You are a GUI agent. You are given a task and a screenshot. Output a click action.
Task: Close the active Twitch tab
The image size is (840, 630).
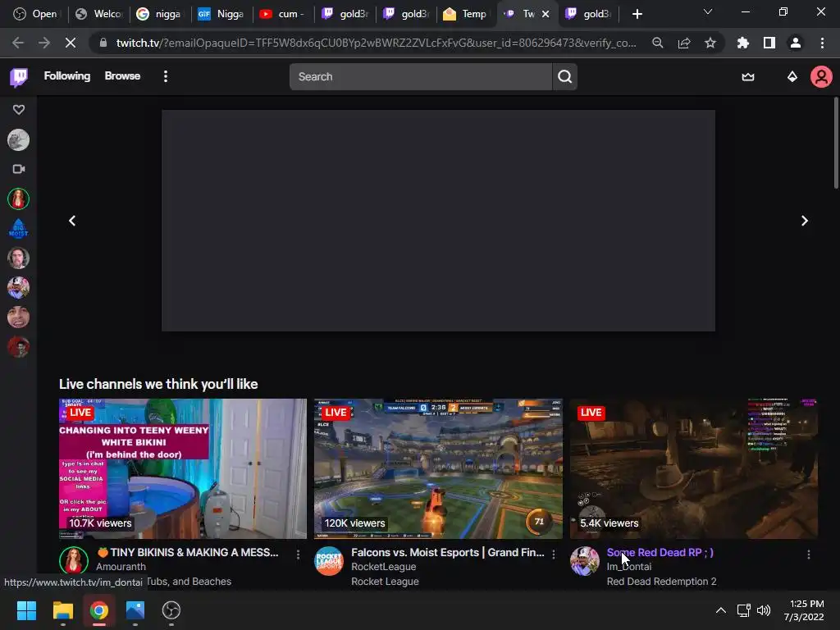point(546,14)
